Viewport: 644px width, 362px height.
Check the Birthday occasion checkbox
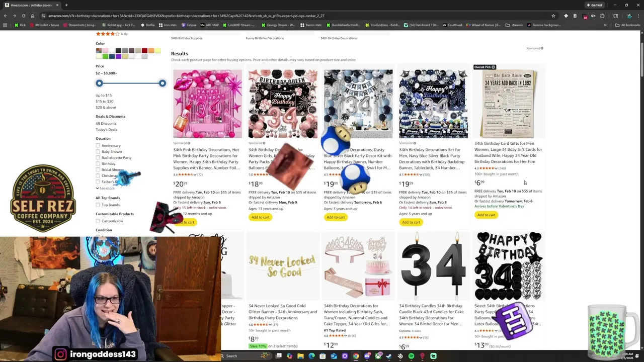[x=98, y=163]
